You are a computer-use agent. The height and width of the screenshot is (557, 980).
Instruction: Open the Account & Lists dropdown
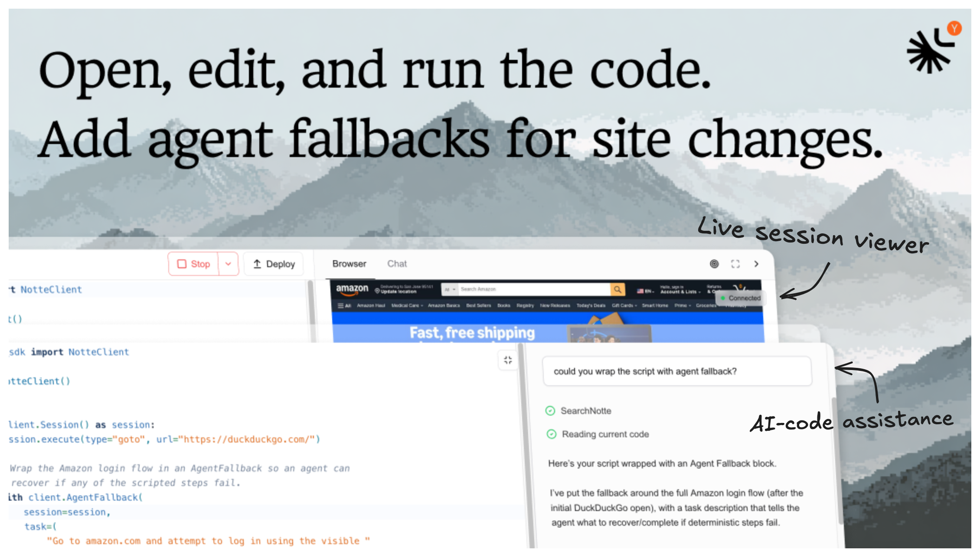680,292
